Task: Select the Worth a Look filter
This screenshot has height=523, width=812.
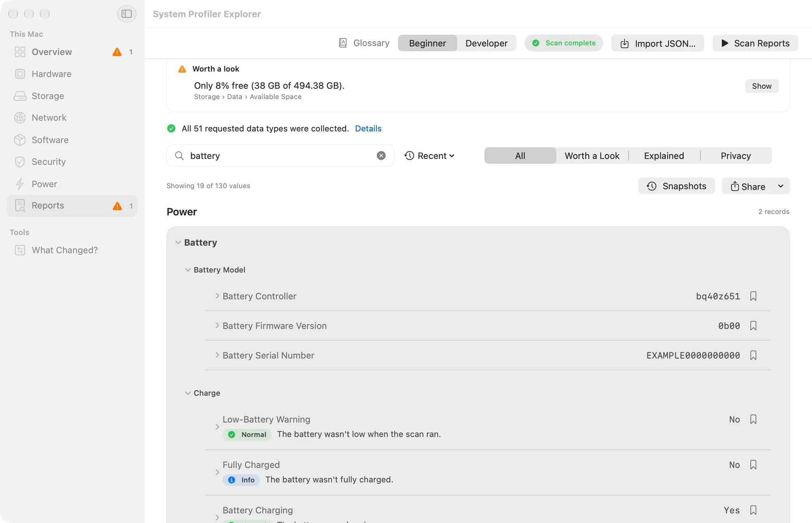Action: tap(592, 156)
